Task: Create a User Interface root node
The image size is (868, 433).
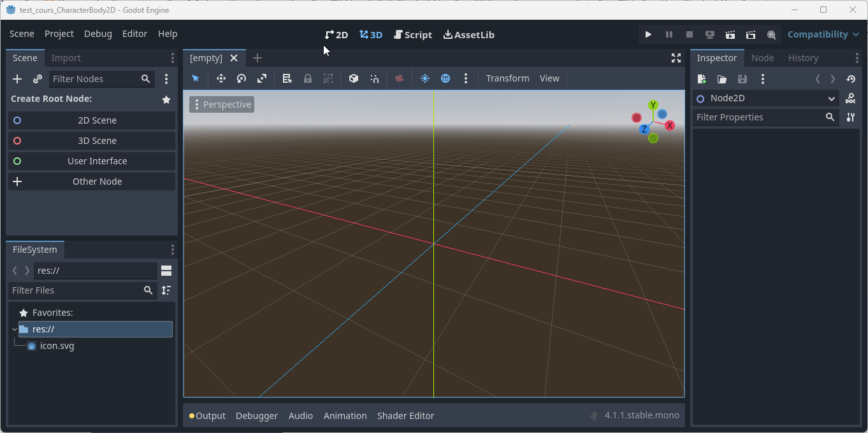Action: coord(92,161)
